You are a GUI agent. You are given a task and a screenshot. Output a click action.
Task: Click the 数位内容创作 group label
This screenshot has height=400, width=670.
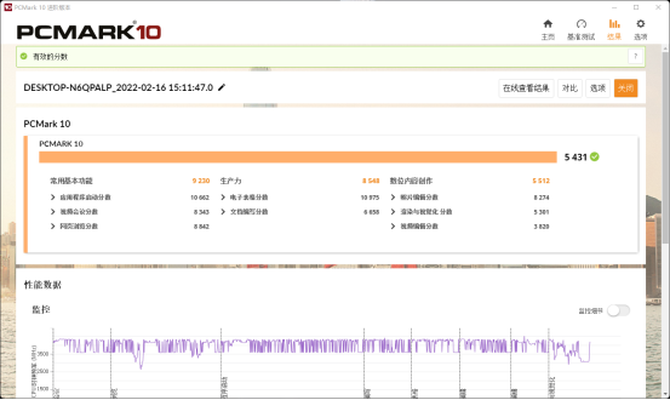pyautogui.click(x=411, y=181)
